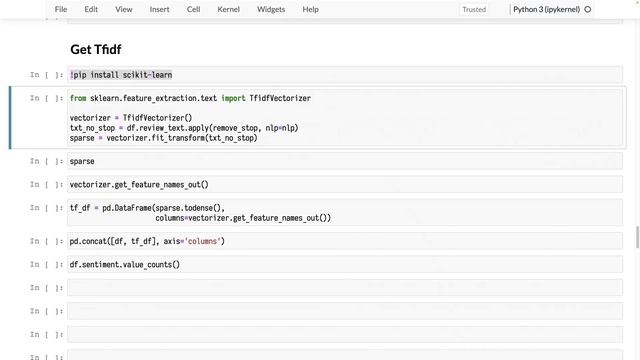640x360 pixels.
Task: Click the vectorizer.fit_transform line
Action: pos(164,138)
